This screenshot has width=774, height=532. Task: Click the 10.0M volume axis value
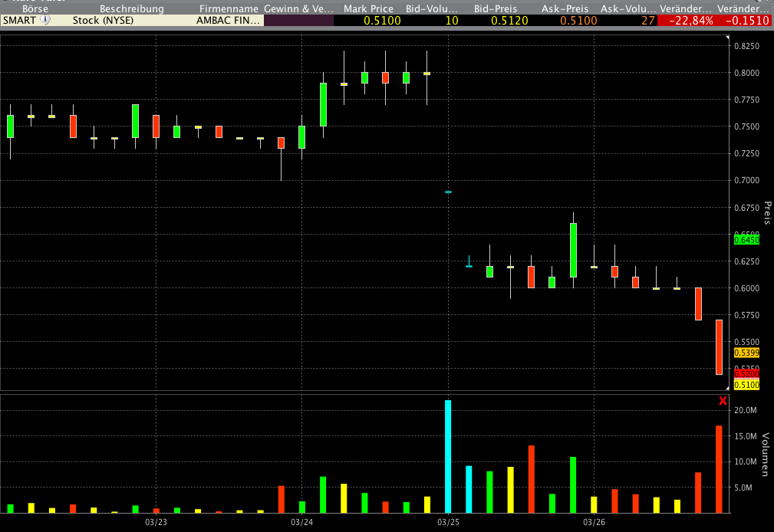click(746, 462)
